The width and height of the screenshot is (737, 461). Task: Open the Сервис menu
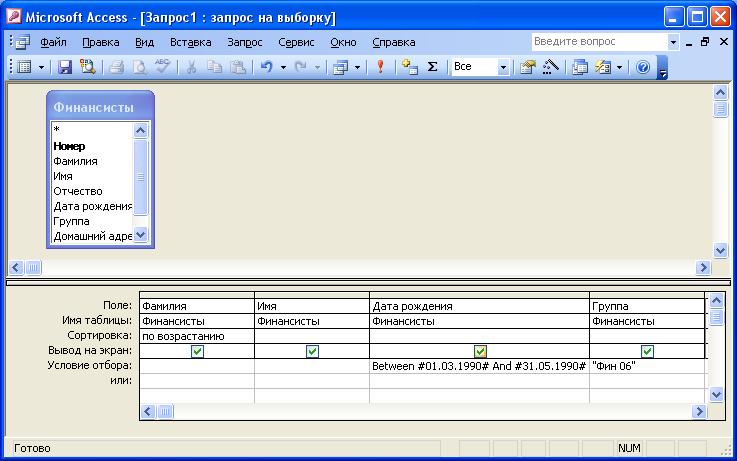(x=296, y=42)
